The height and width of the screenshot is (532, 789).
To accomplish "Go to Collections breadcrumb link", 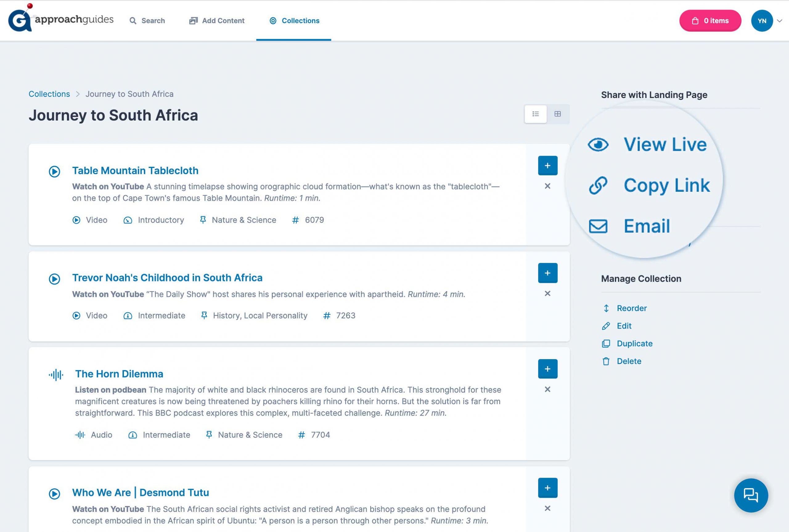I will pyautogui.click(x=49, y=94).
